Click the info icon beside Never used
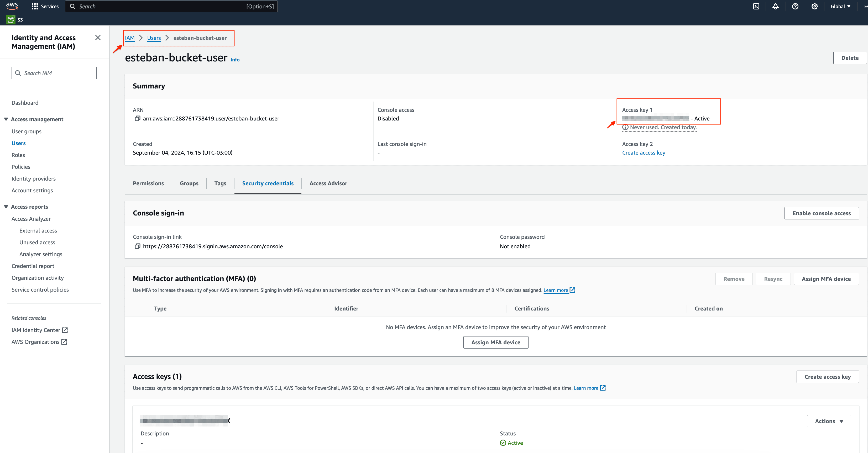This screenshot has width=868, height=453. 625,127
